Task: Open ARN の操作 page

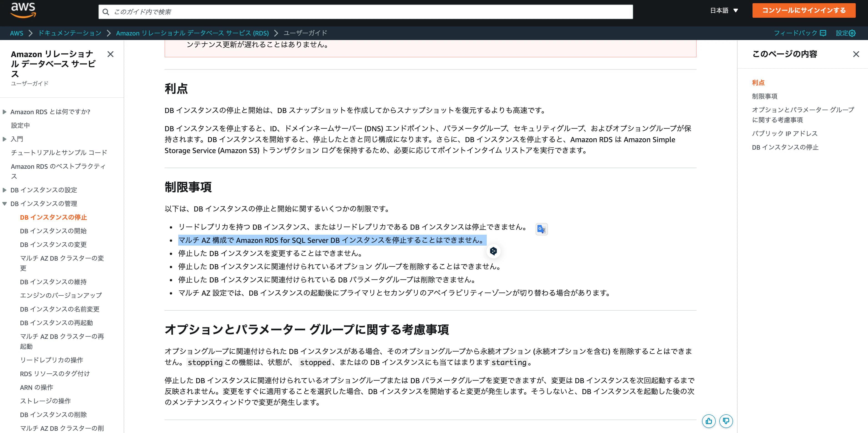Action: pyautogui.click(x=36, y=388)
